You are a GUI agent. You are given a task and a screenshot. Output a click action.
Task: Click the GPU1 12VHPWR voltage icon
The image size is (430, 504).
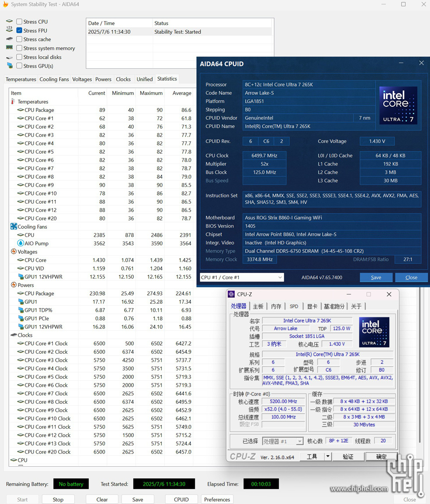click(x=21, y=277)
